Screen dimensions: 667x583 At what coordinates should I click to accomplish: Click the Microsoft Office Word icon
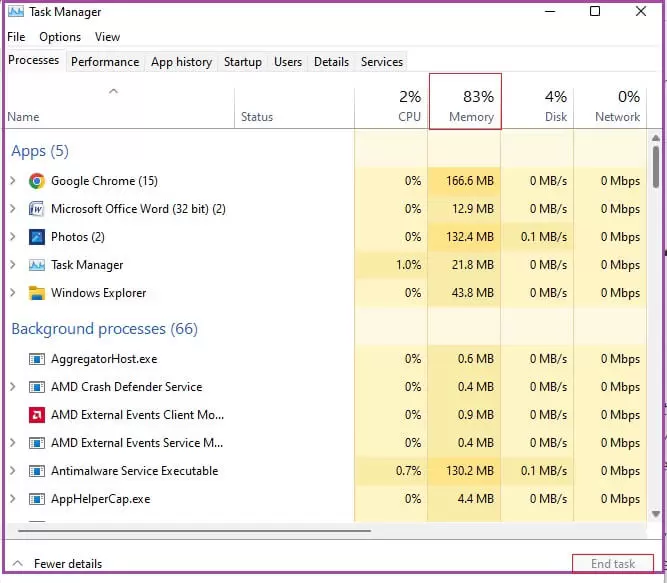(x=37, y=209)
